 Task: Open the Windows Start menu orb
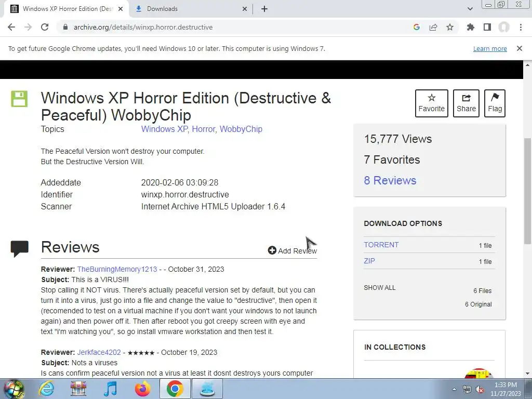[x=14, y=389]
